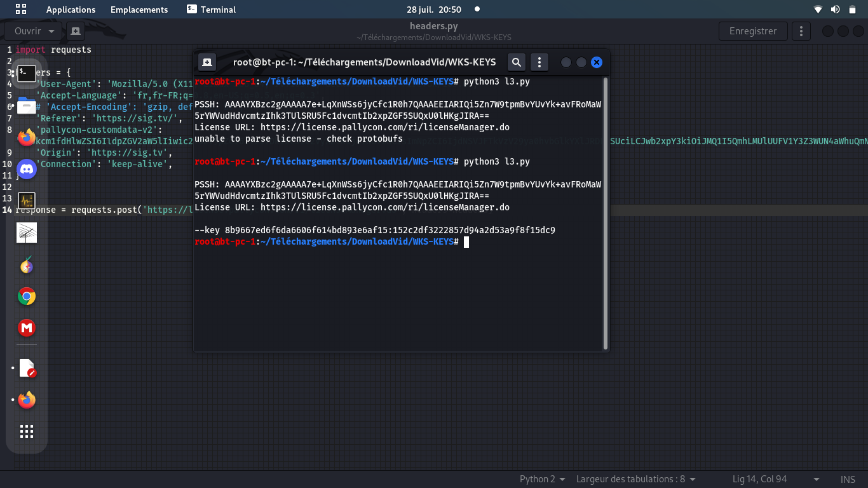Click the '--key' output line in terminal

coord(375,230)
